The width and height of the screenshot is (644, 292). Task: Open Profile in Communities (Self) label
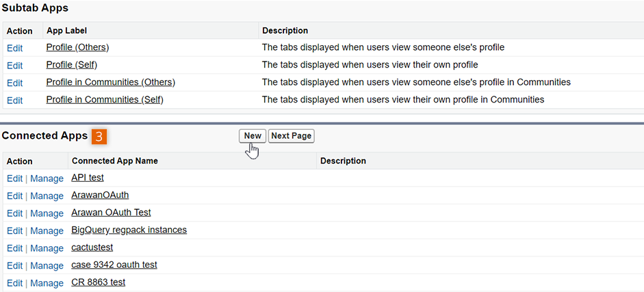coord(105,100)
